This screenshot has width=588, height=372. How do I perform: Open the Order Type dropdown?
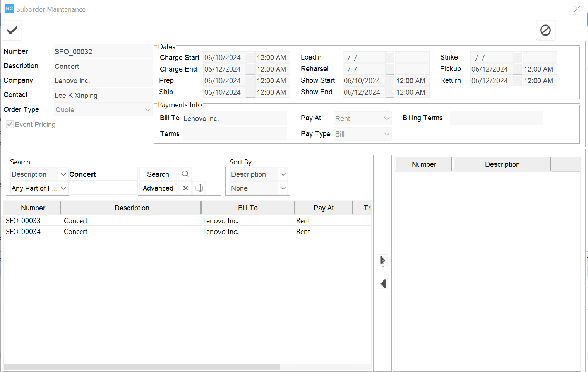click(147, 110)
